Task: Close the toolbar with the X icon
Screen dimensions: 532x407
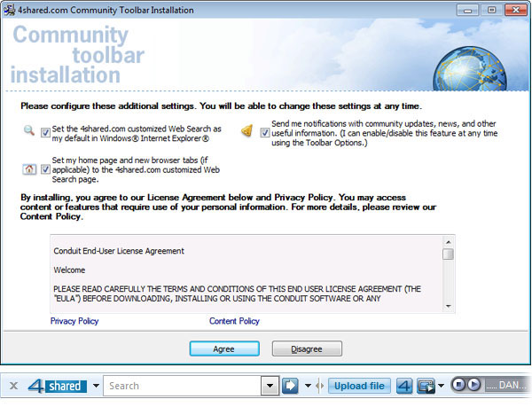Action: (x=13, y=386)
